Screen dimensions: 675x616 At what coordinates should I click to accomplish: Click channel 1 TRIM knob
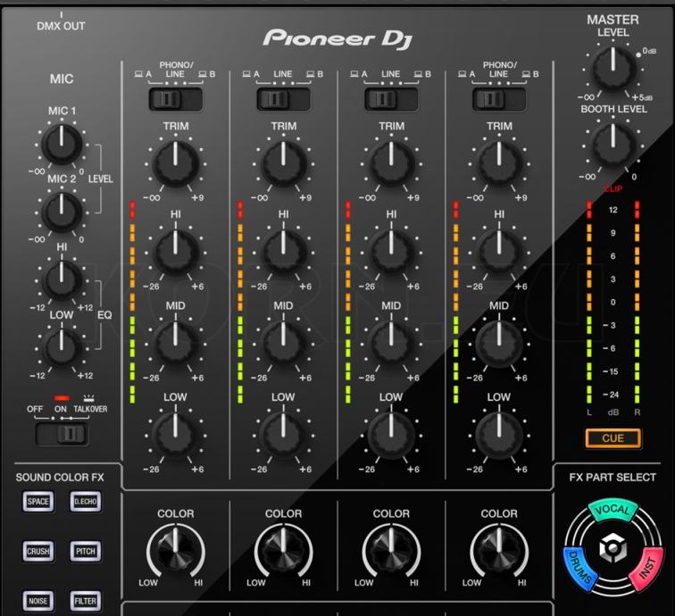click(176, 163)
